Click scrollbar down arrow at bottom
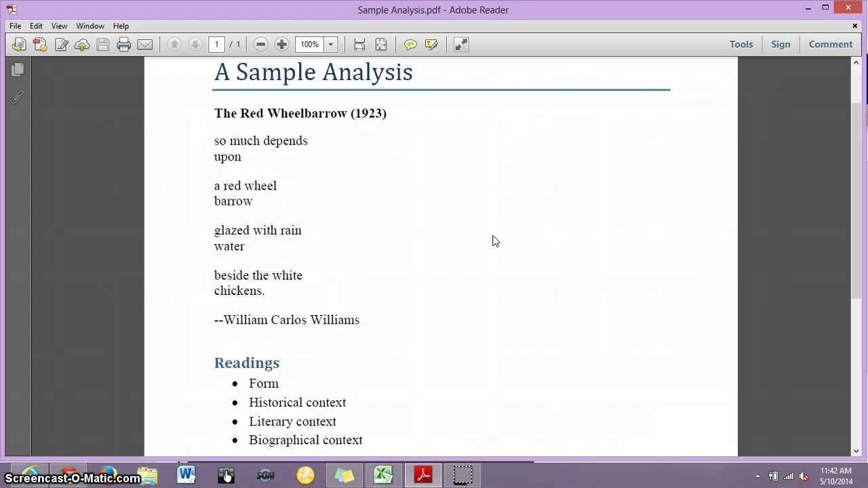This screenshot has height=488, width=868. tap(856, 451)
